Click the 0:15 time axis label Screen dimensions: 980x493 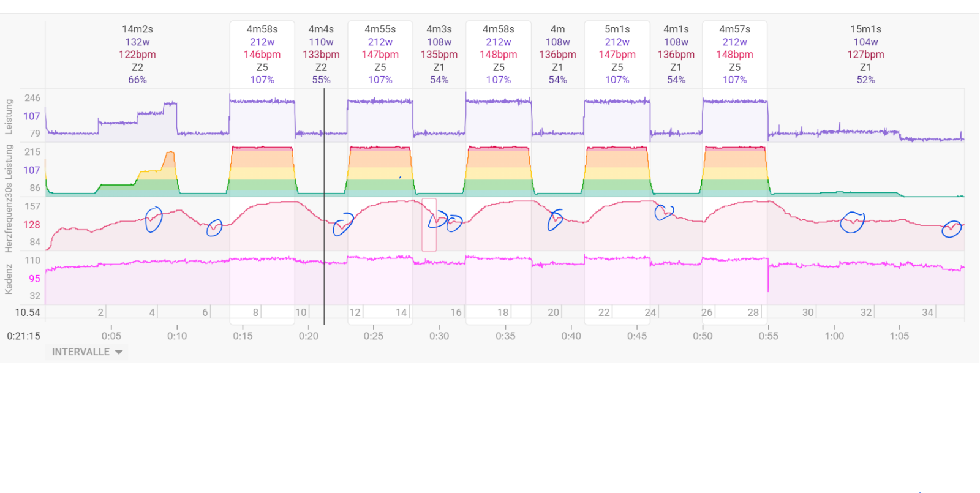point(243,336)
